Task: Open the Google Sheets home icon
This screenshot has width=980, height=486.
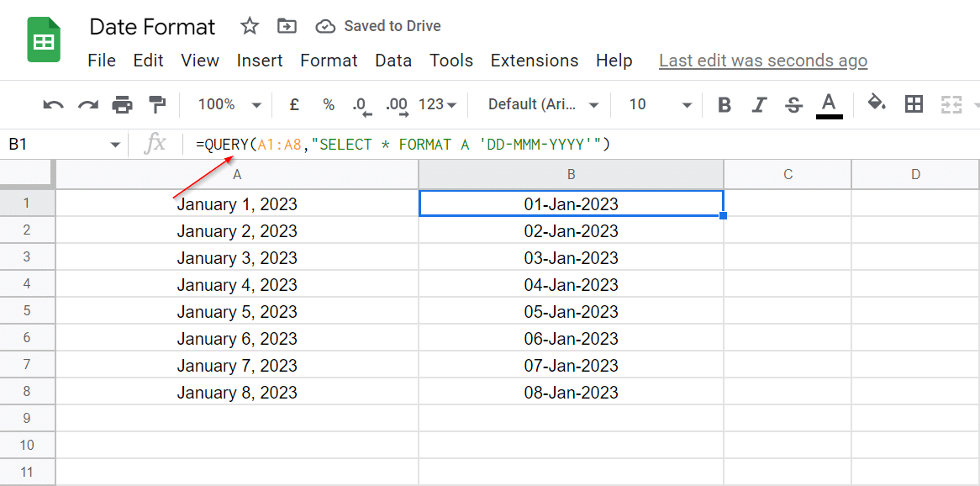Action: pyautogui.click(x=44, y=40)
